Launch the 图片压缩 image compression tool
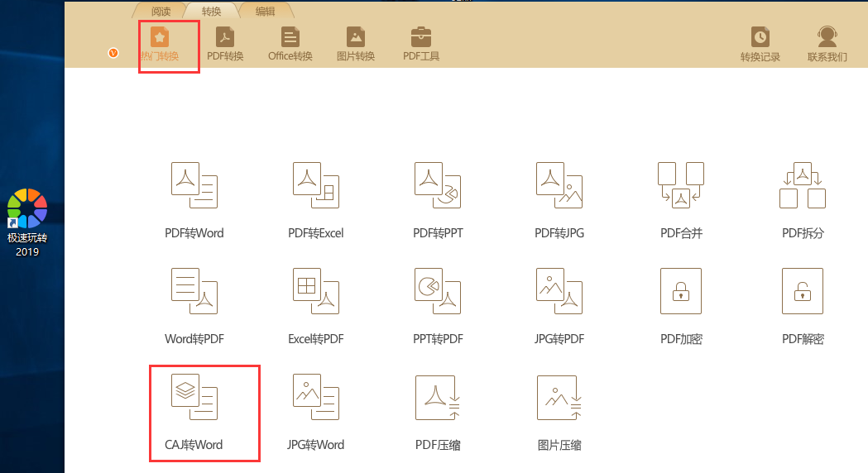The image size is (868, 473). click(x=559, y=412)
